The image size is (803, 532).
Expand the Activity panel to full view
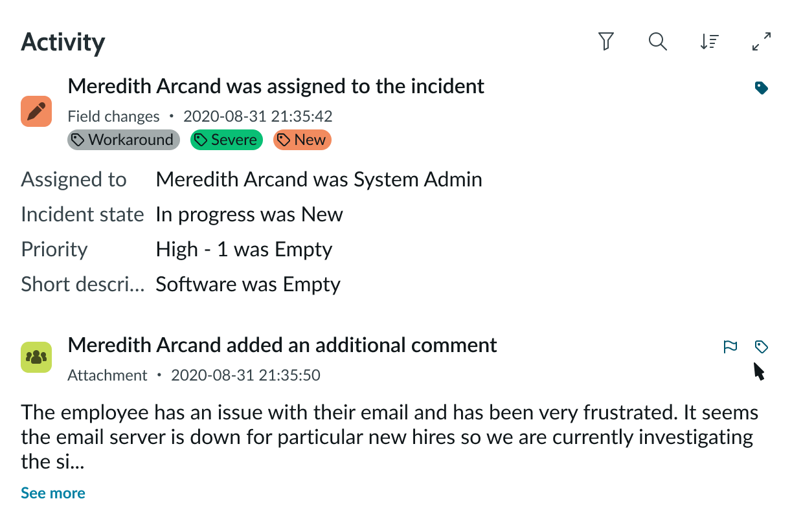click(762, 42)
